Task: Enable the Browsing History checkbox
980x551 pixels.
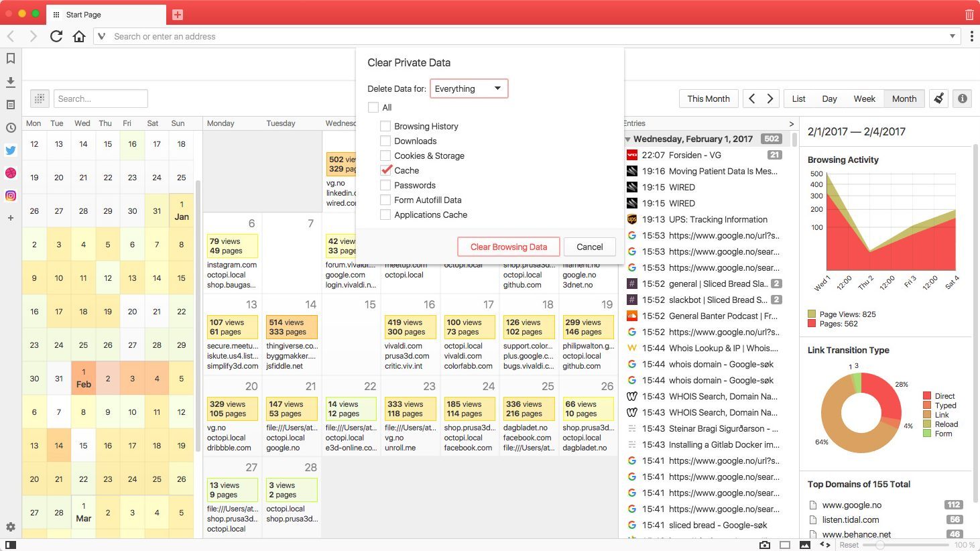Action: 385,126
